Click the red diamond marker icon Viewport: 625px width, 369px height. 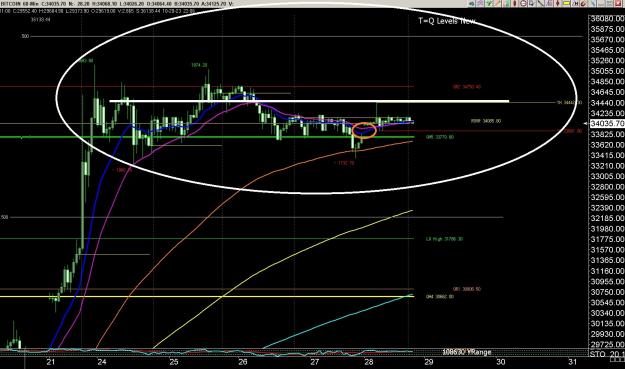[x=558, y=4]
